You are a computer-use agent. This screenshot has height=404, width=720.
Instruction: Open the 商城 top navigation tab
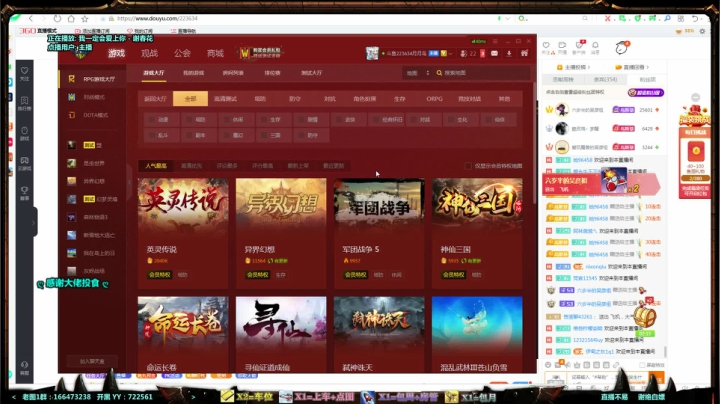tap(215, 53)
